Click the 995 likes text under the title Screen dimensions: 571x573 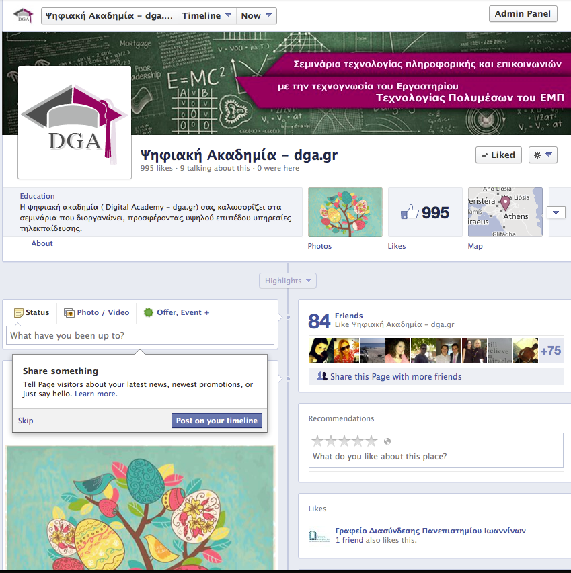156,168
